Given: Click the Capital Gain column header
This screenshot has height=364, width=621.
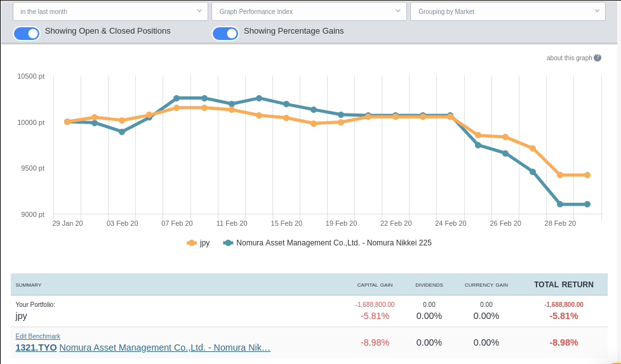Looking at the screenshot, I should (375, 285).
